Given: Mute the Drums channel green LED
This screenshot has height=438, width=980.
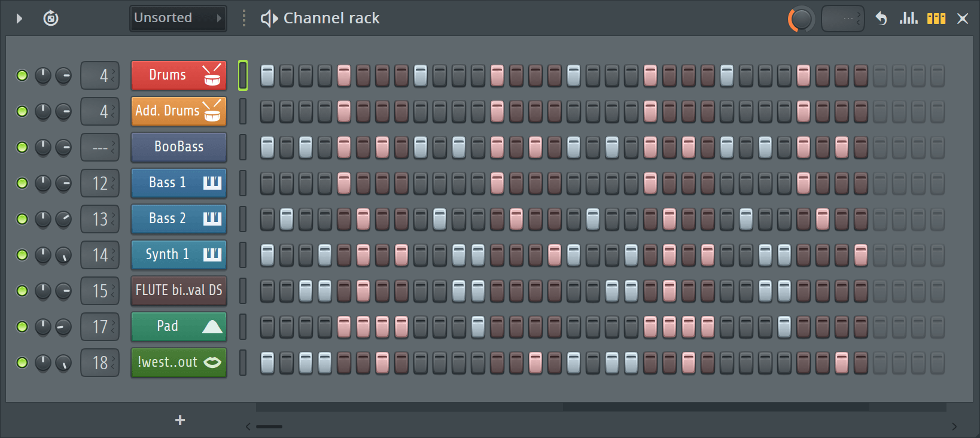Looking at the screenshot, I should [22, 75].
